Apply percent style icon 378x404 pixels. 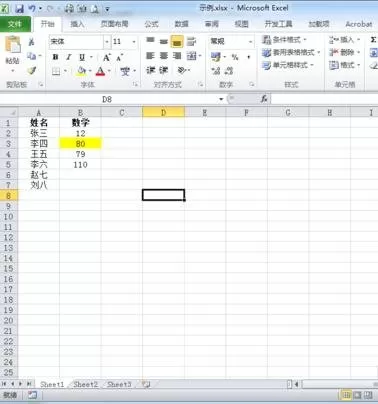coord(235,57)
